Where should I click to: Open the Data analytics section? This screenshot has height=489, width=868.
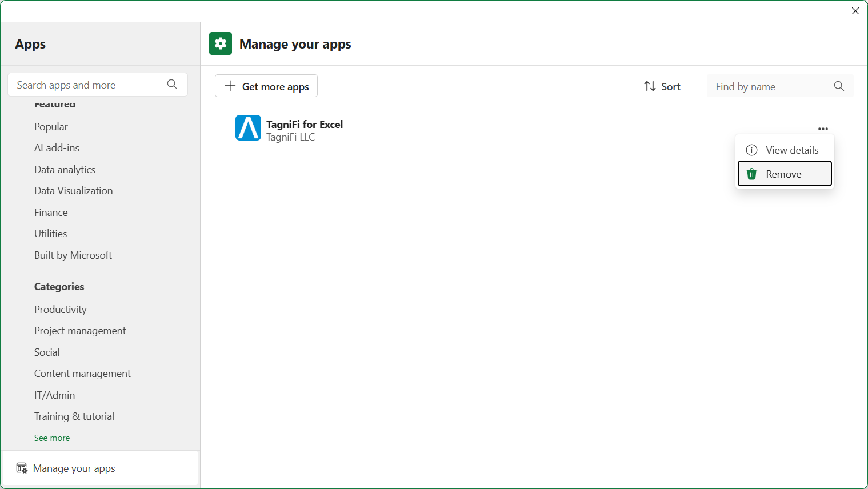pyautogui.click(x=65, y=170)
